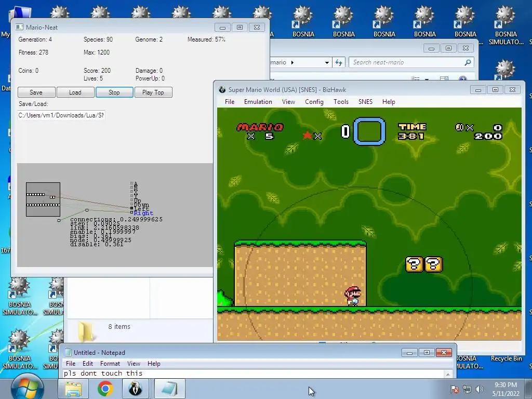
Task: Open the Notepad Format menu
Action: point(110,363)
